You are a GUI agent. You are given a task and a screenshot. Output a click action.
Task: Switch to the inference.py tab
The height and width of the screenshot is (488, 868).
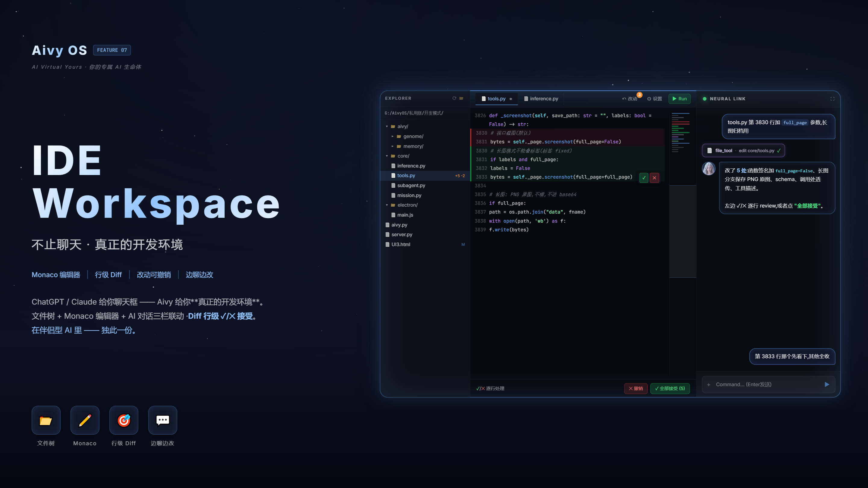[x=541, y=99]
